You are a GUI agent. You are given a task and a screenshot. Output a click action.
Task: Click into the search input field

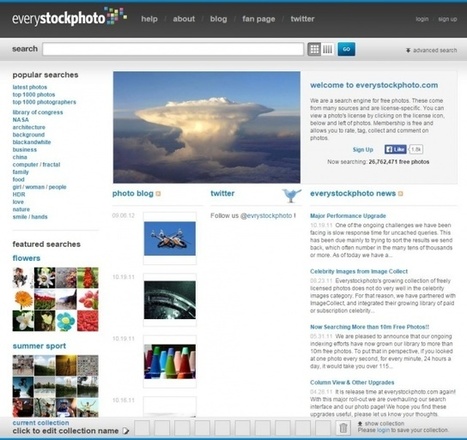173,49
